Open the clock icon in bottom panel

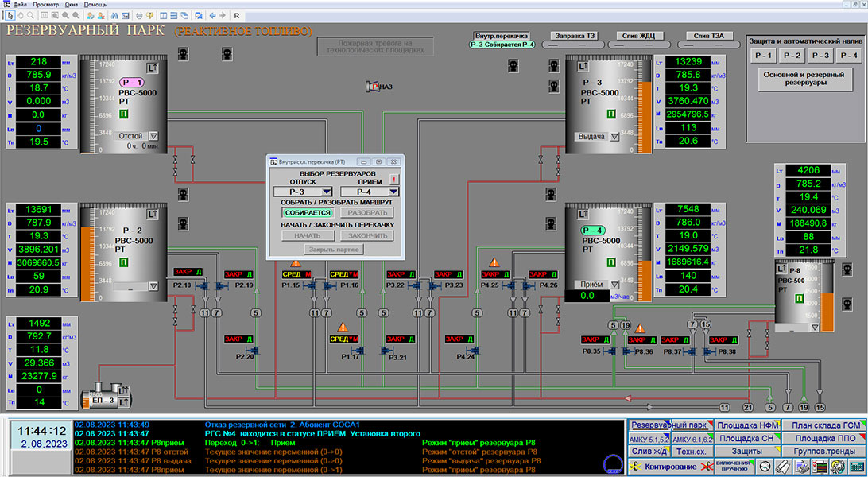click(765, 467)
